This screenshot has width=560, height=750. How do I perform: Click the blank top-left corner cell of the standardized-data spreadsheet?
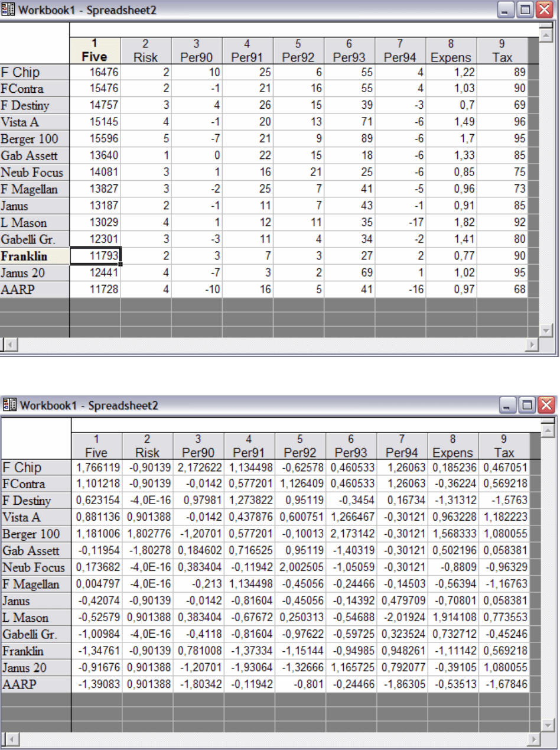[x=36, y=439]
